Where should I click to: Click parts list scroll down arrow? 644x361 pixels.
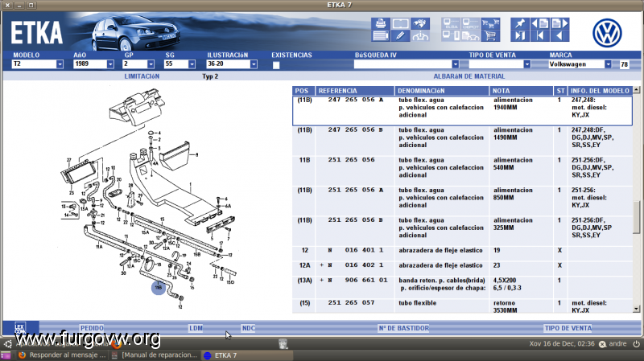click(x=637, y=310)
